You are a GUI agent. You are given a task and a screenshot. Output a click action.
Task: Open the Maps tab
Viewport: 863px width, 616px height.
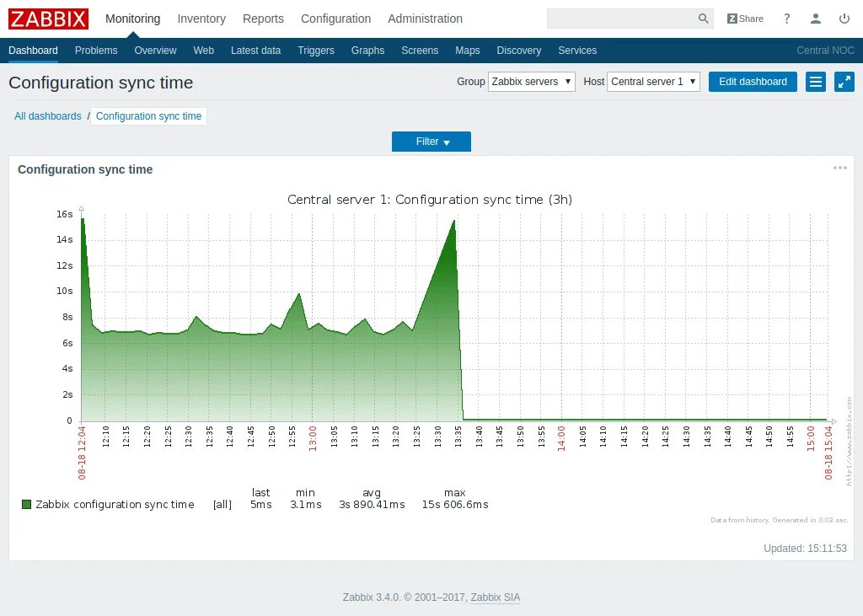pos(467,50)
